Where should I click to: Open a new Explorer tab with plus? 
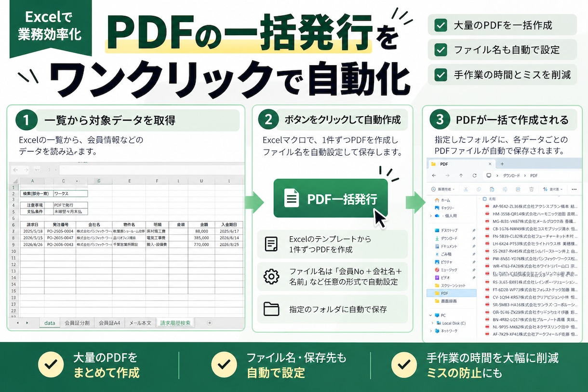coord(502,164)
